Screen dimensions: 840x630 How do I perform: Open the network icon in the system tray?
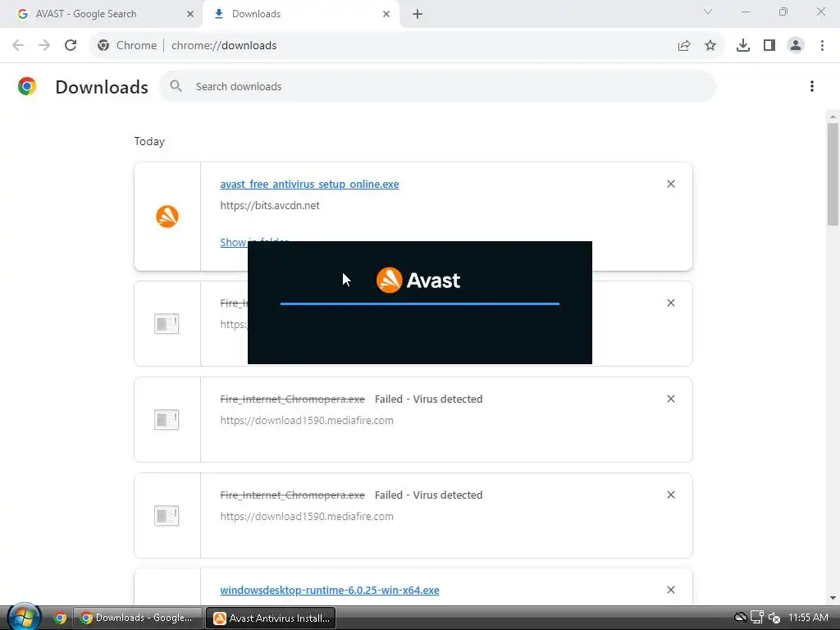757,618
